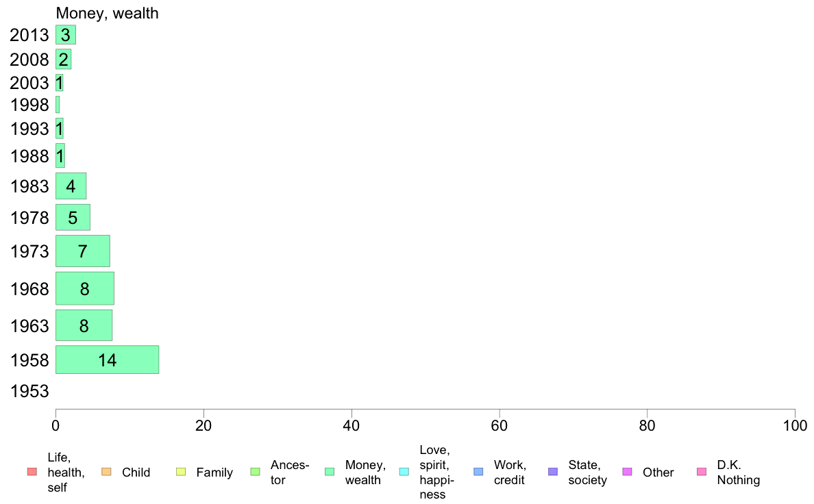This screenshot has width=814, height=504.
Task: Select the 1963 bar labeled 8
Action: pos(84,325)
